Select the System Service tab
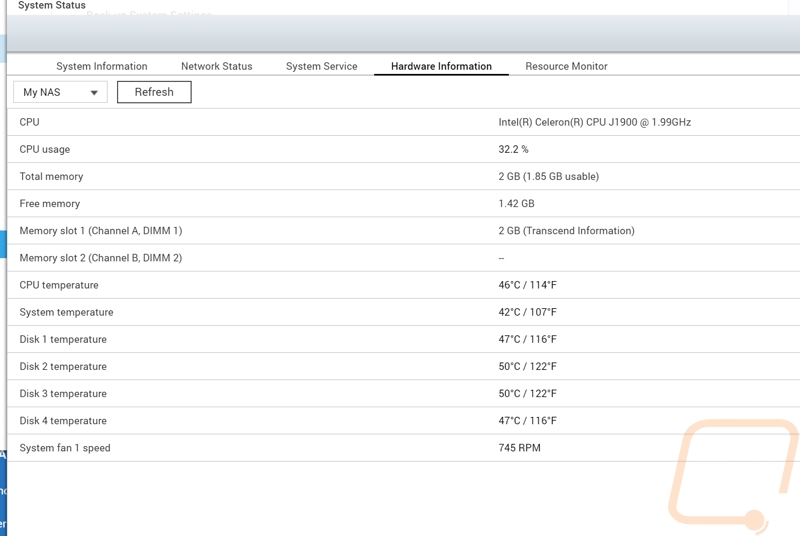Viewport: 800px width, 536px height. pos(321,66)
